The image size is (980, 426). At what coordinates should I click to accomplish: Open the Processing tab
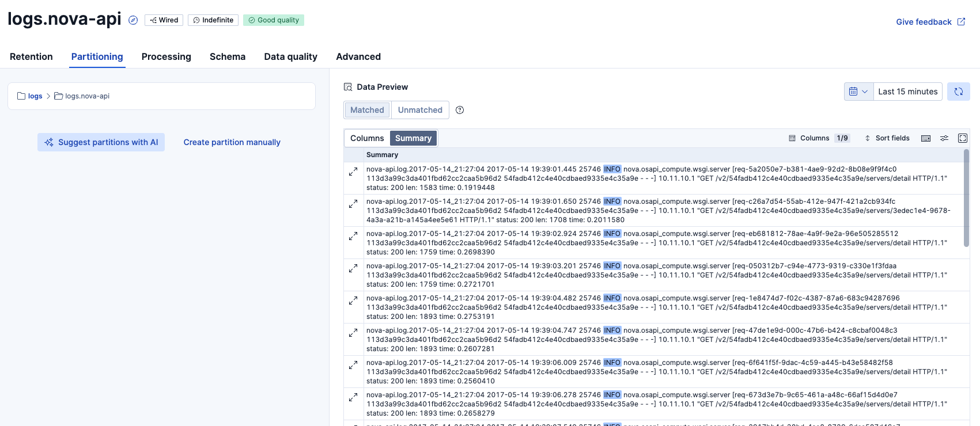click(x=167, y=56)
